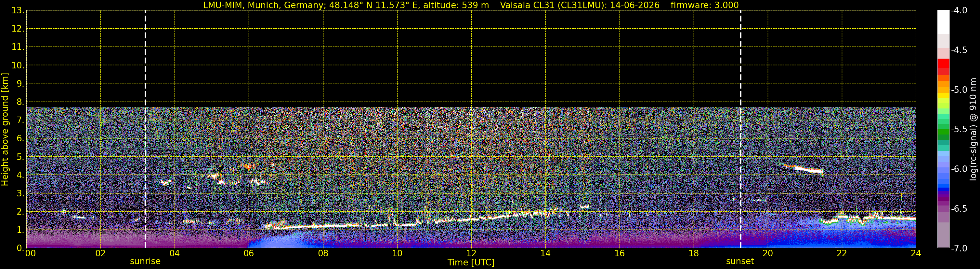Image resolution: width=980 pixels, height=269 pixels.
Task: Click the "sunset" label below axis
Action: click(x=740, y=262)
